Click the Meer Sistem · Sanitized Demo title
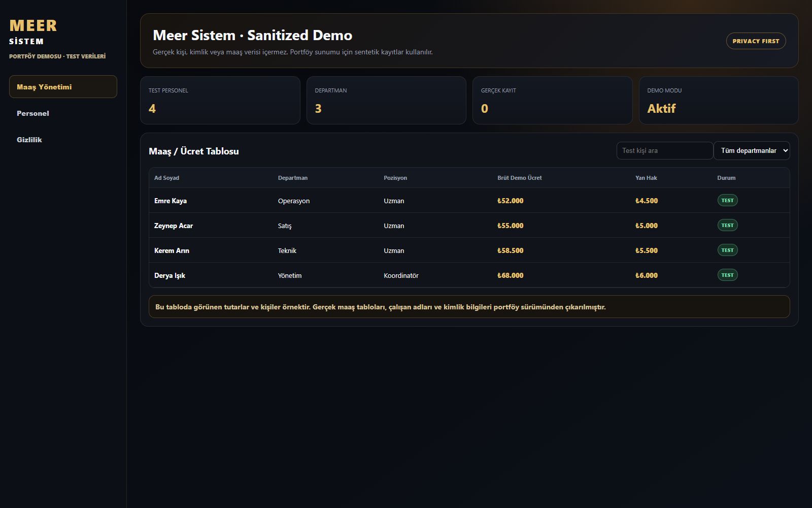This screenshot has width=812, height=508. [x=253, y=35]
